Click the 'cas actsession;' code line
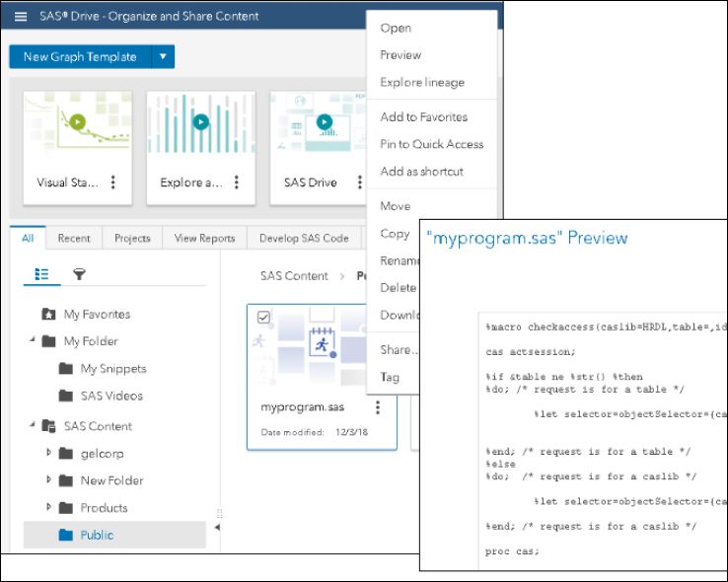Viewport: 728px width, 582px height. point(530,352)
